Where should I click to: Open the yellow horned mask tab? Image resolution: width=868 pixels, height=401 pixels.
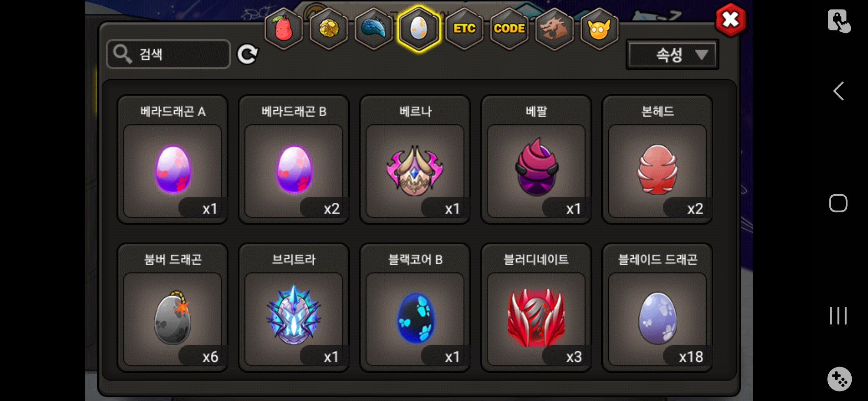point(599,29)
